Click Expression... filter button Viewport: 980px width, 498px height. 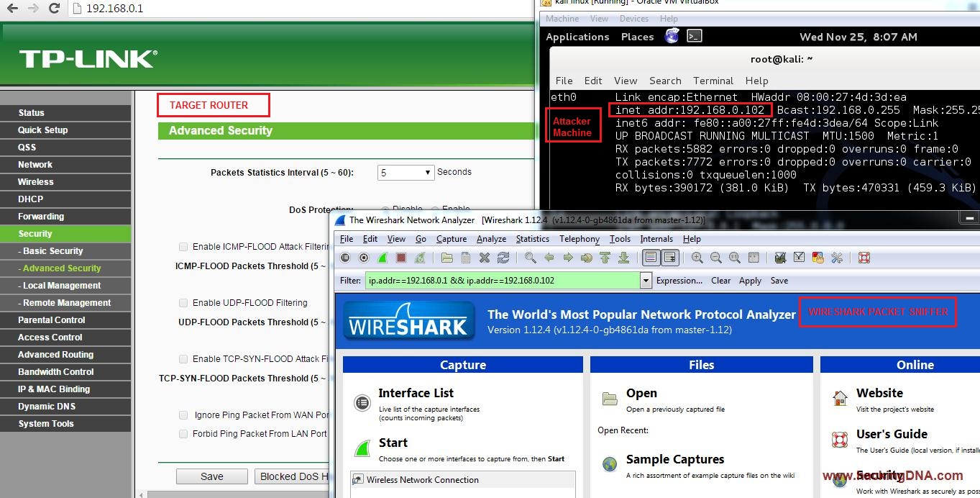tap(679, 281)
